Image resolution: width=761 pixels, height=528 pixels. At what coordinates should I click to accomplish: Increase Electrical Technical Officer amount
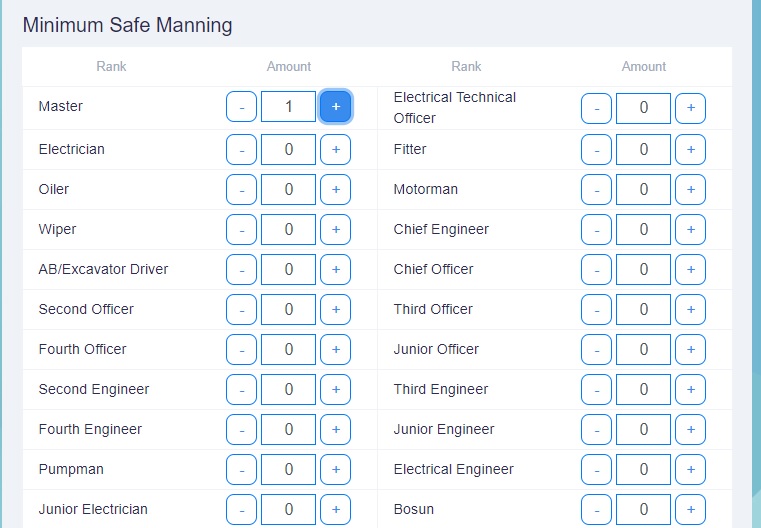pyautogui.click(x=690, y=107)
